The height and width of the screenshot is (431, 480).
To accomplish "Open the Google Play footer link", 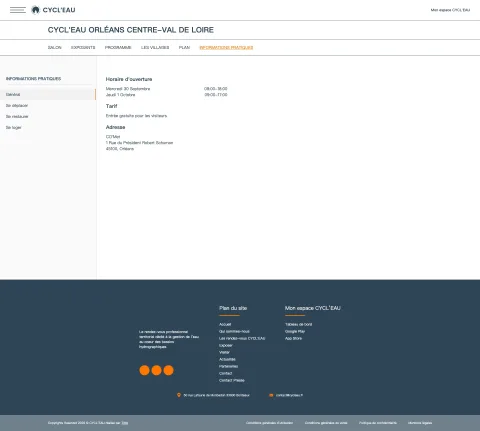I will pos(295,331).
